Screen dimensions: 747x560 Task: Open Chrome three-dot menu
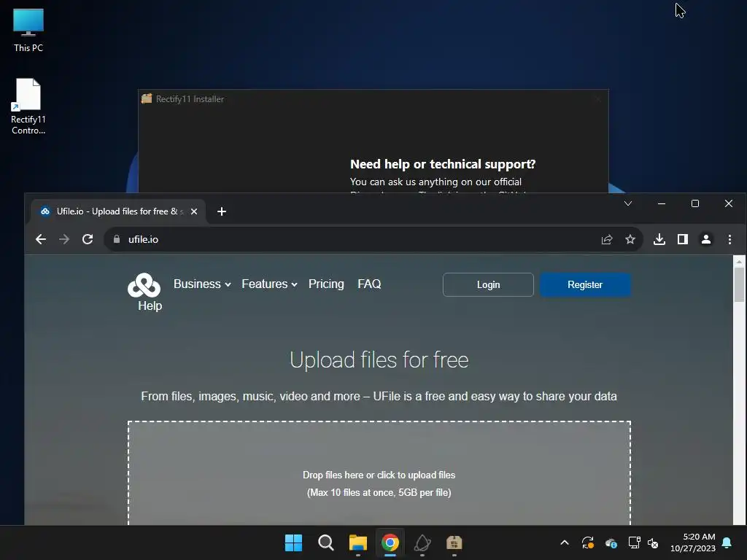point(729,239)
